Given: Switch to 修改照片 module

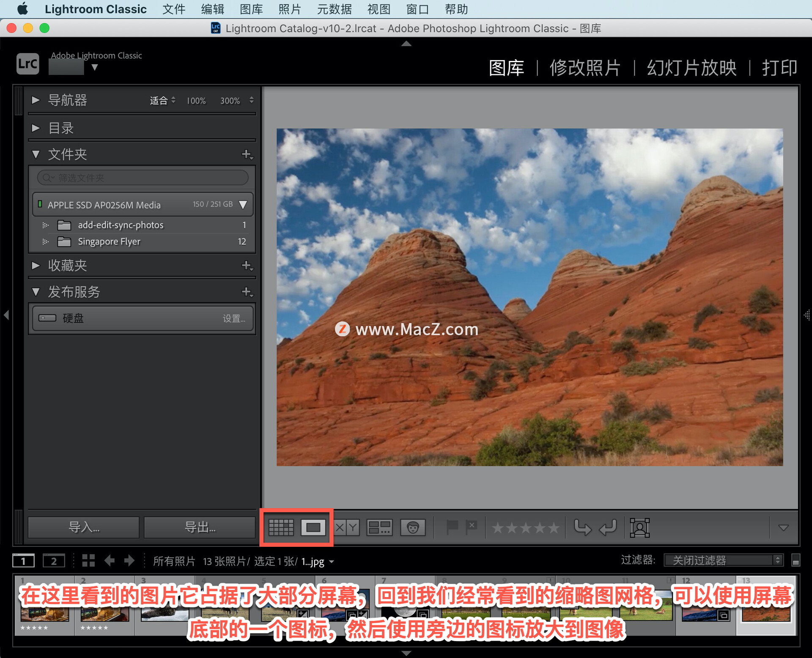Looking at the screenshot, I should pyautogui.click(x=585, y=68).
